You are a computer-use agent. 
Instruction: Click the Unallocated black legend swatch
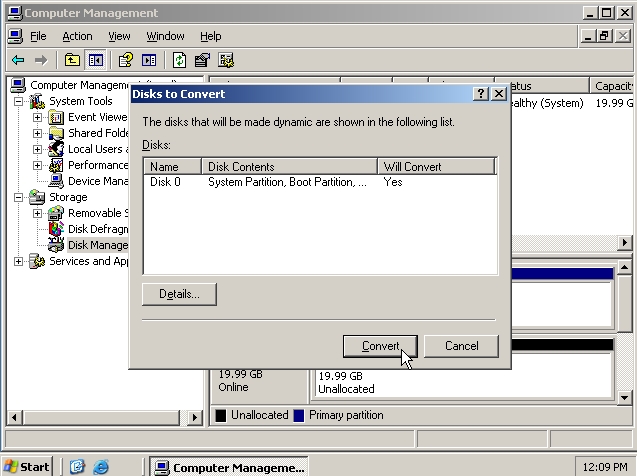tap(221, 415)
